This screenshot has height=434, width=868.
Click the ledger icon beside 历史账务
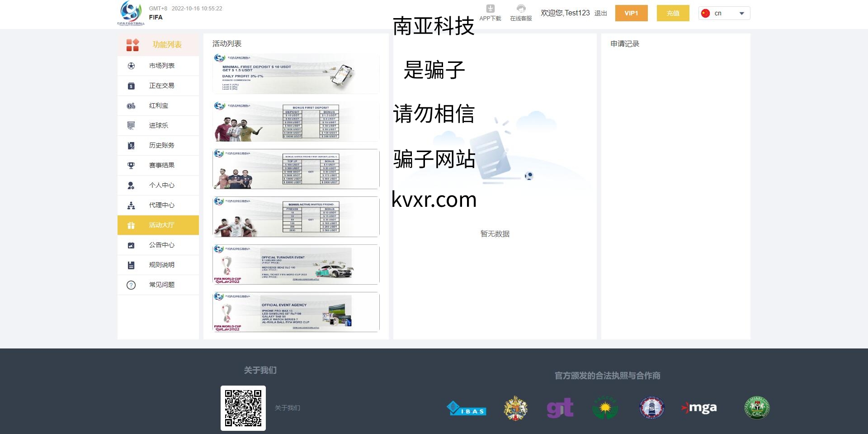pos(131,145)
